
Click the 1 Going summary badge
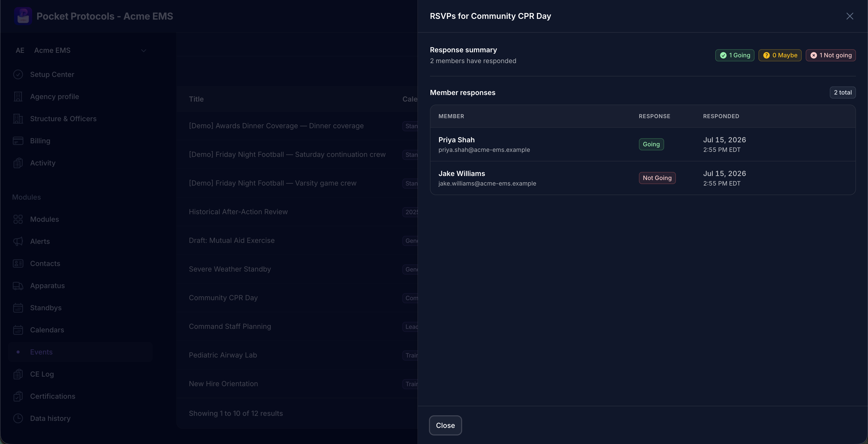coord(735,55)
